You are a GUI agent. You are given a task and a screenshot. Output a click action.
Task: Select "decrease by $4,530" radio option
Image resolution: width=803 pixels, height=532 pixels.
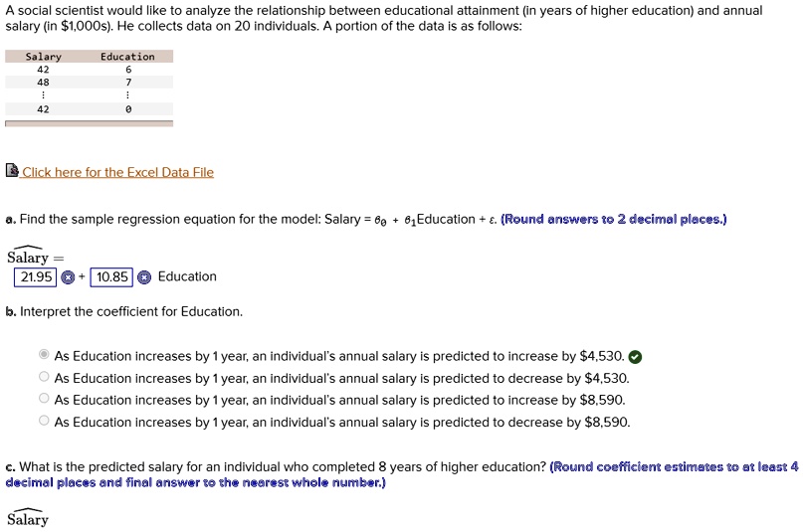point(44,378)
